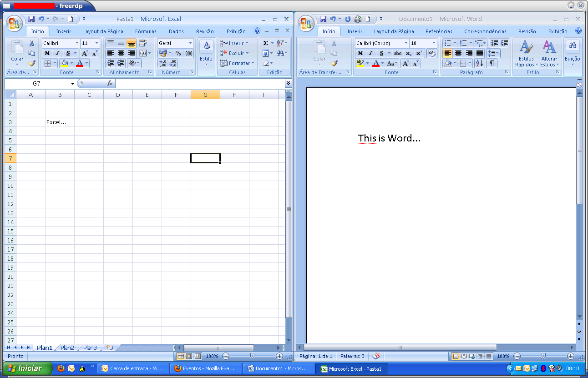
Task: Click Word superscript icon
Action: [419, 53]
